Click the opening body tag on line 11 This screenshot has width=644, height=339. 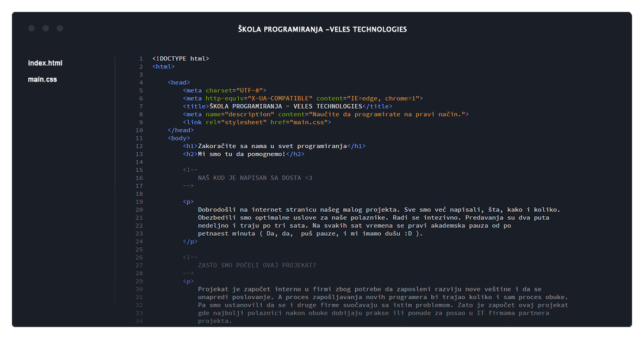tap(179, 138)
